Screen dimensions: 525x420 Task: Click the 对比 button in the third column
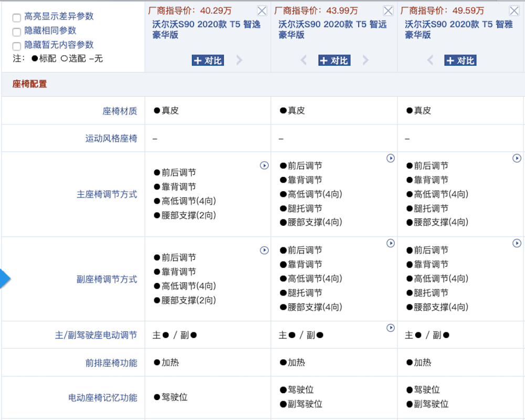coord(460,60)
